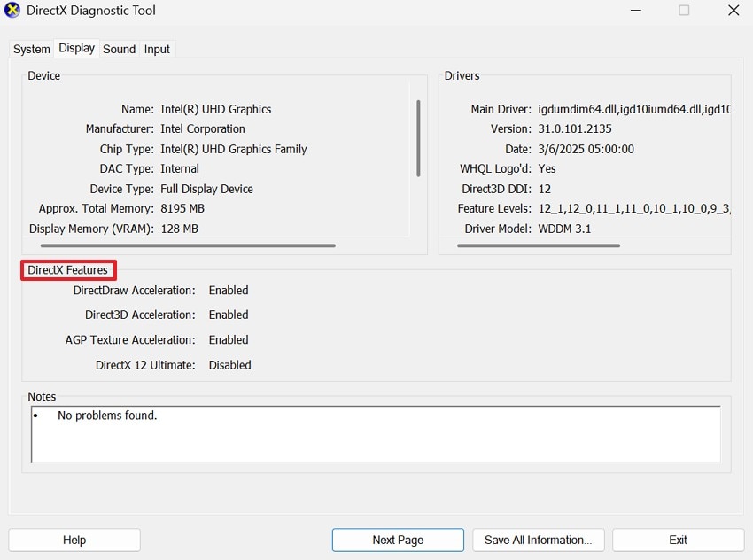This screenshot has height=560, width=753.
Task: Exit the Diagnostic Tool
Action: (678, 540)
